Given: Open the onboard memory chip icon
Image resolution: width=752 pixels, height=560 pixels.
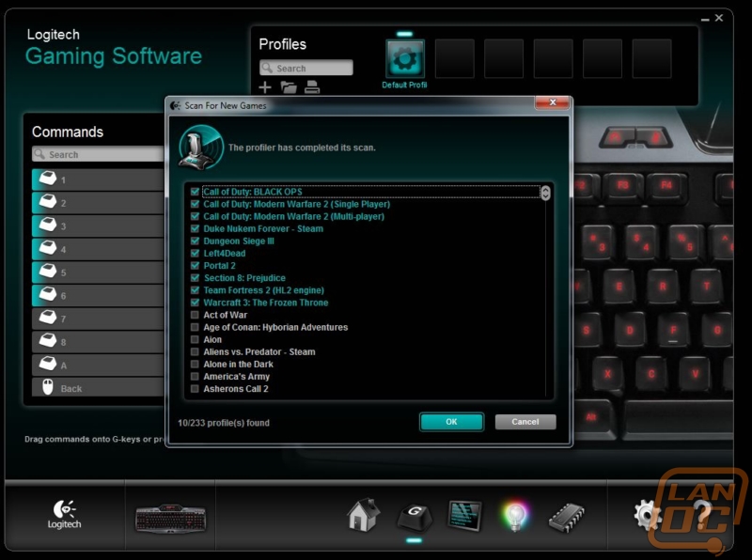Looking at the screenshot, I should (567, 517).
